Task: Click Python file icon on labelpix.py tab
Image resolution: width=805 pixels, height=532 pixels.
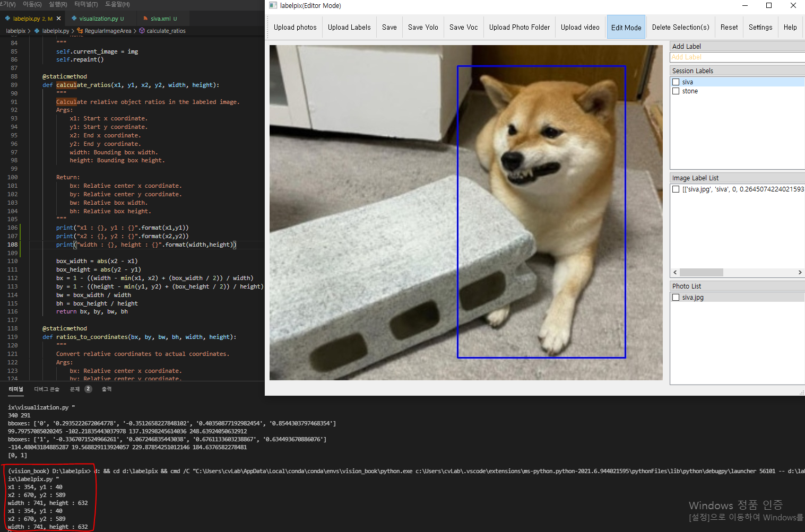Action: pyautogui.click(x=8, y=19)
